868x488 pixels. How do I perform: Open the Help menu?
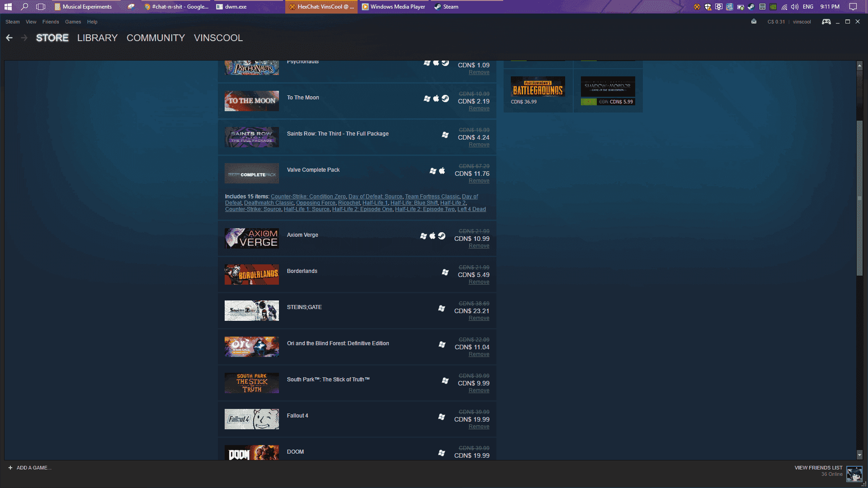[x=92, y=22]
